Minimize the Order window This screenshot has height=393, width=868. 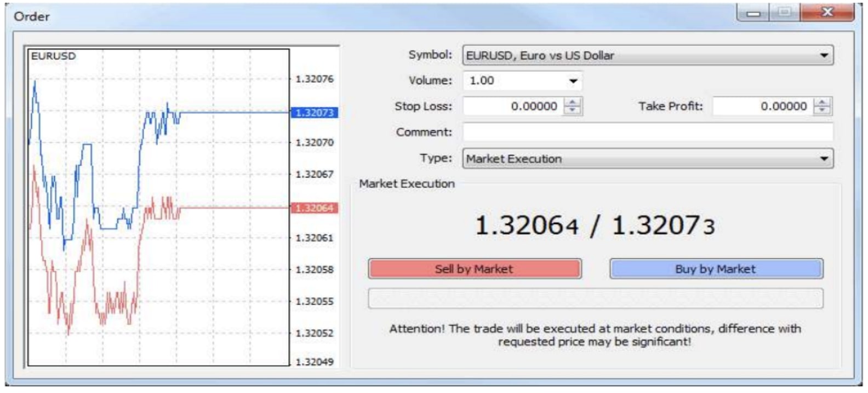click(753, 13)
